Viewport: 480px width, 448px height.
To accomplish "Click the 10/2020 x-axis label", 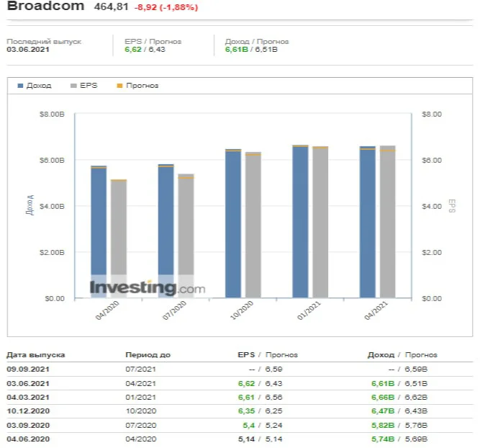I will (x=242, y=310).
